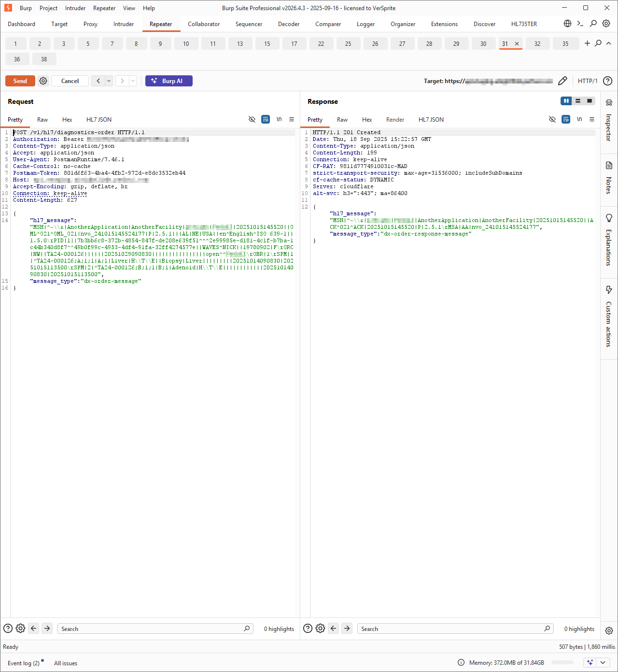
Task: Open the Custom actions lightning icon
Action: tap(609, 290)
